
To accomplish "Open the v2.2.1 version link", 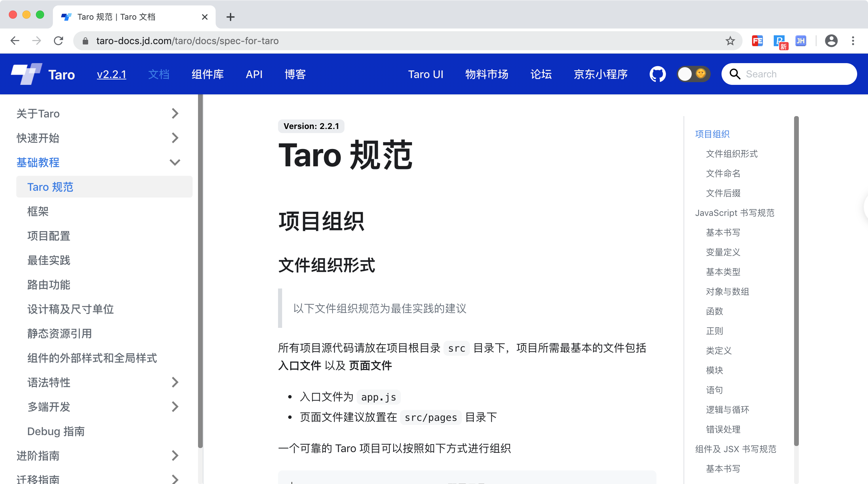I will tap(112, 74).
